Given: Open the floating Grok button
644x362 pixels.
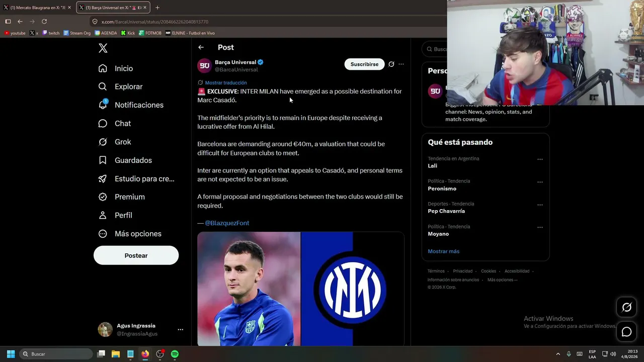Looking at the screenshot, I should (x=626, y=307).
